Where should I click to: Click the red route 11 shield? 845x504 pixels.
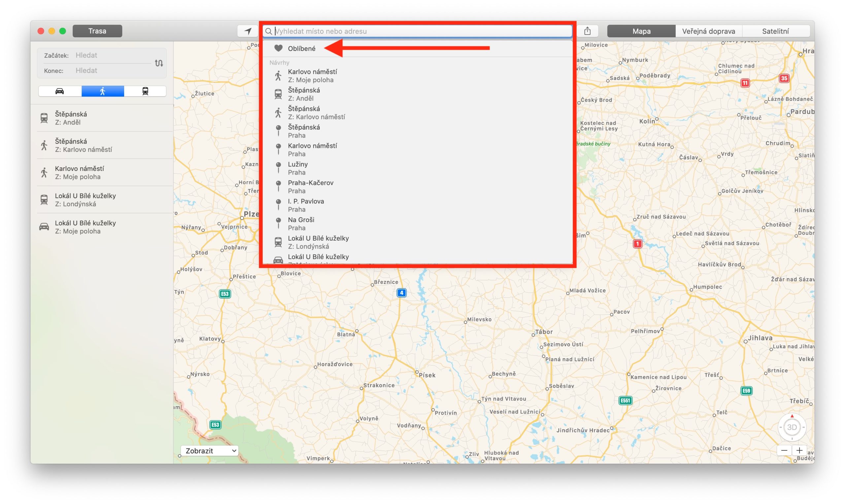745,83
